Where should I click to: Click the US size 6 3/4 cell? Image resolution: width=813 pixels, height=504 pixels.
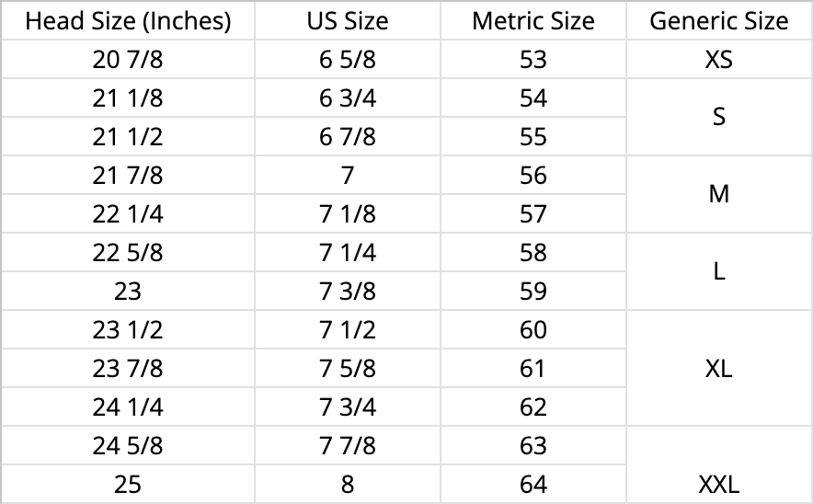click(x=348, y=98)
